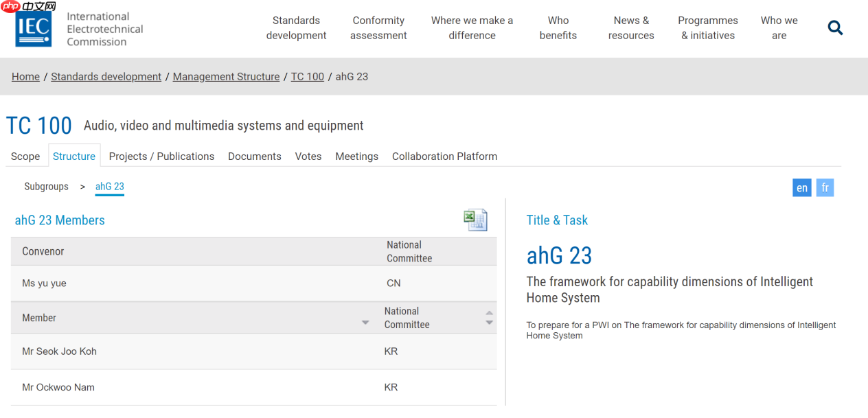Sort the members' National Committee column
868x418 pixels.
coord(489,318)
